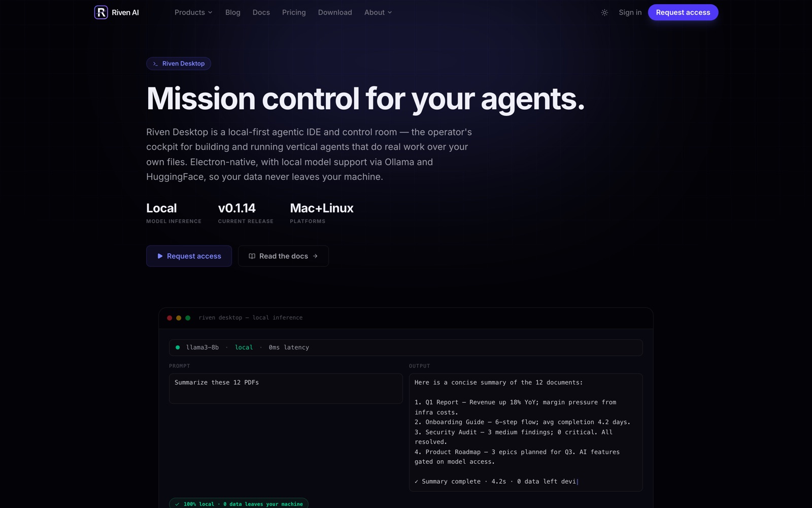The image size is (812, 508).
Task: Click the 'Product Roadmap' output line
Action: pos(517,457)
